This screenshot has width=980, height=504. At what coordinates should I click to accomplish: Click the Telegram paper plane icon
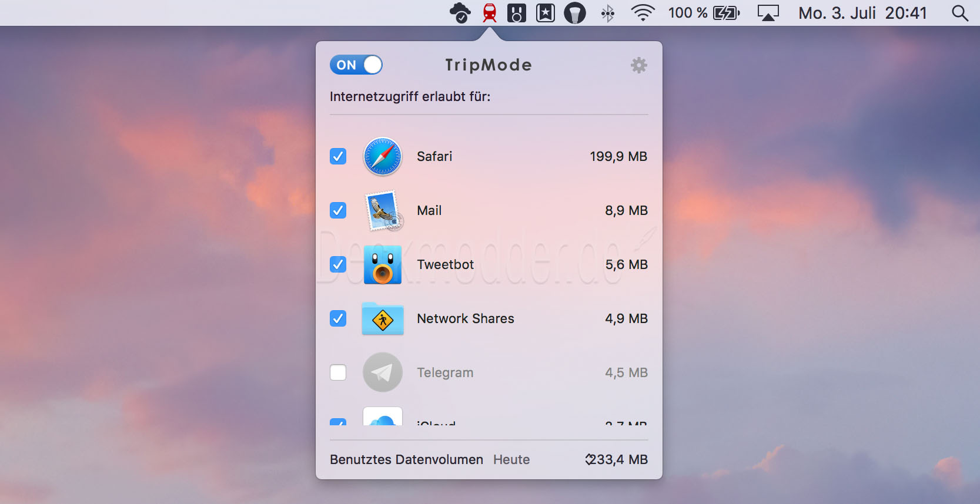383,372
